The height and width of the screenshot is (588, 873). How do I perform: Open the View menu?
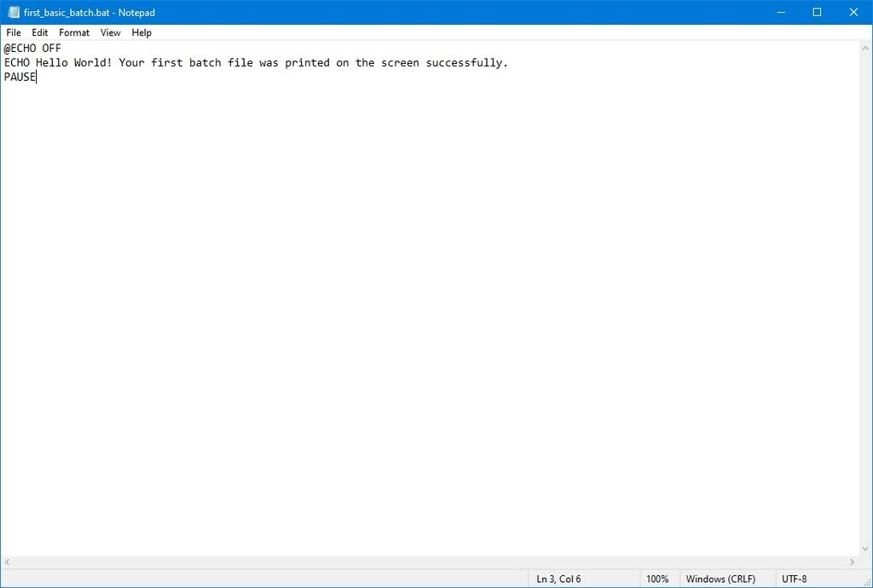click(x=110, y=32)
